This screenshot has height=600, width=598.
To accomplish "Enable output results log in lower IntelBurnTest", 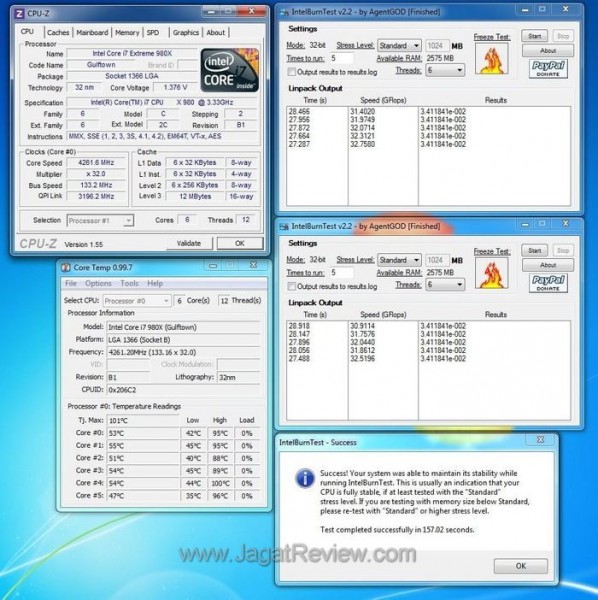I will [292, 286].
